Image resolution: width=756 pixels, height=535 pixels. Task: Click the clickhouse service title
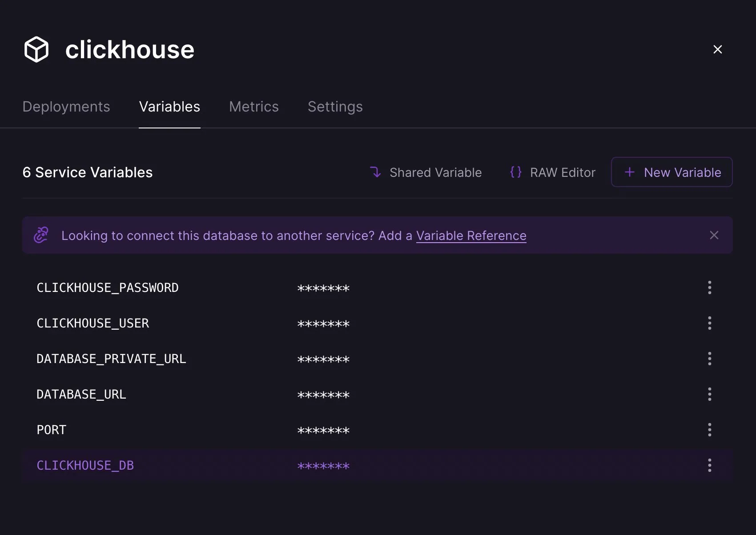tap(130, 49)
